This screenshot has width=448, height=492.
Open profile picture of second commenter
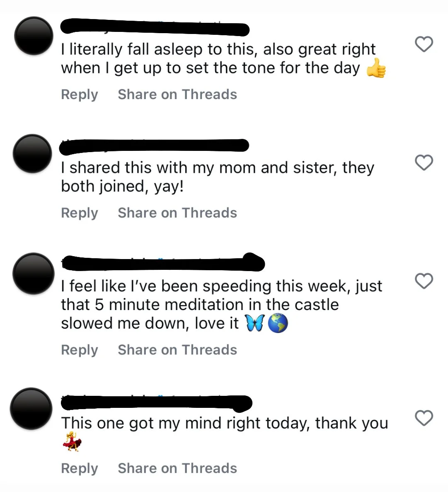pos(33,154)
